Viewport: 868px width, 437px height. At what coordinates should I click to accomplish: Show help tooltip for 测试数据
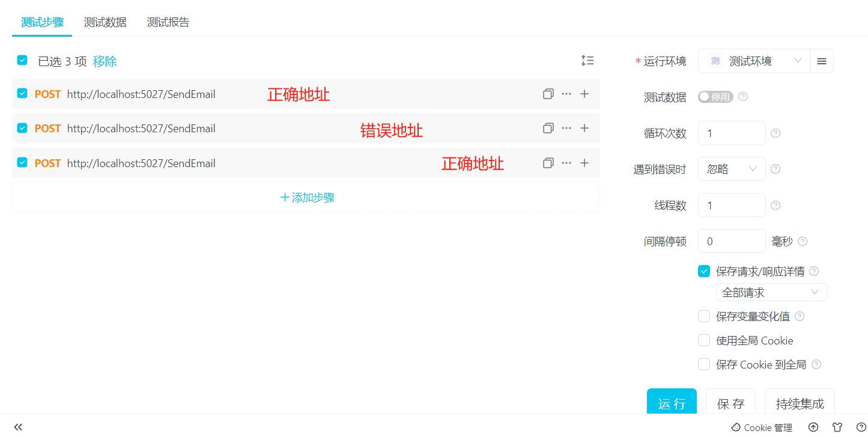tap(743, 96)
